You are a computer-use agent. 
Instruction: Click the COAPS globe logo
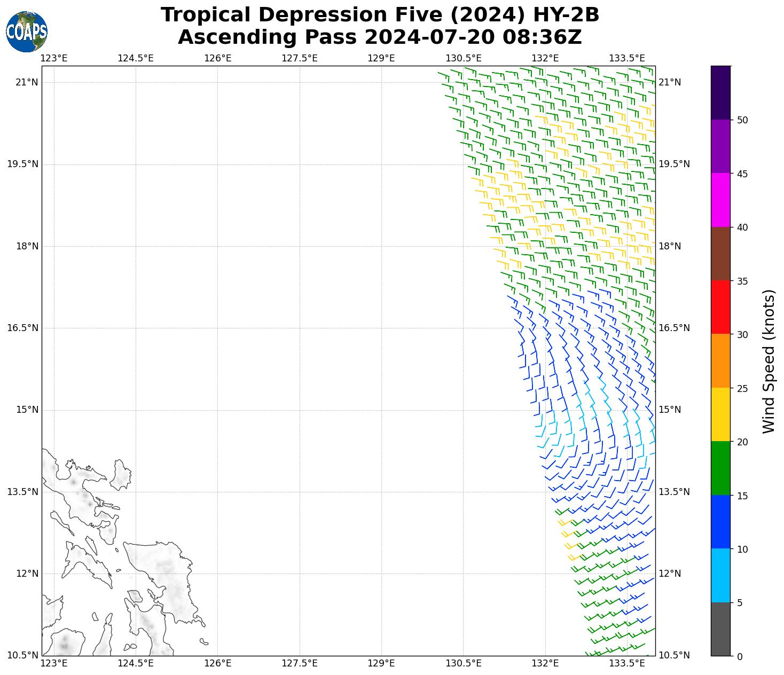tap(27, 32)
